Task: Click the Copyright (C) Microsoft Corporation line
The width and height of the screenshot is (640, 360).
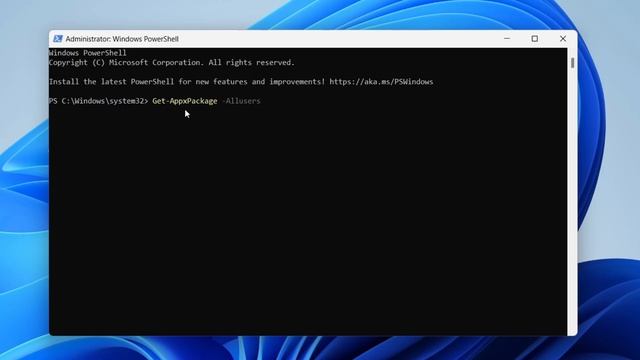Action: pyautogui.click(x=171, y=63)
